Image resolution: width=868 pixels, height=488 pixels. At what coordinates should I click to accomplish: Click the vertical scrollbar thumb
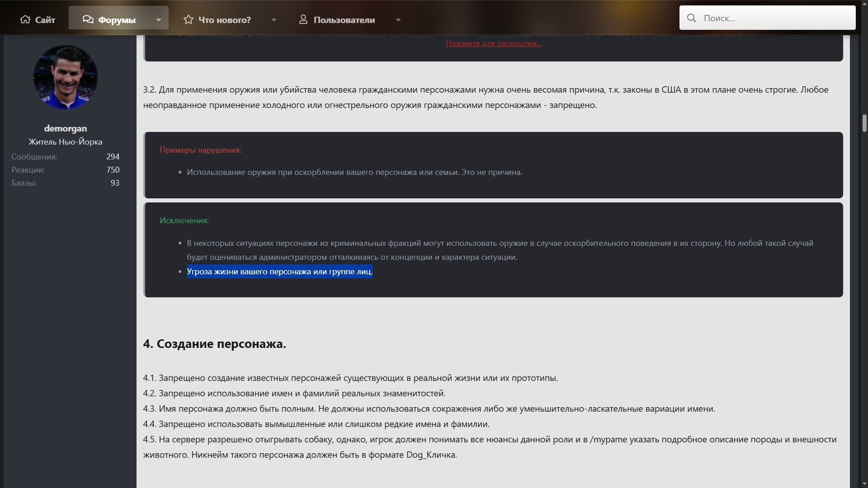coord(864,122)
